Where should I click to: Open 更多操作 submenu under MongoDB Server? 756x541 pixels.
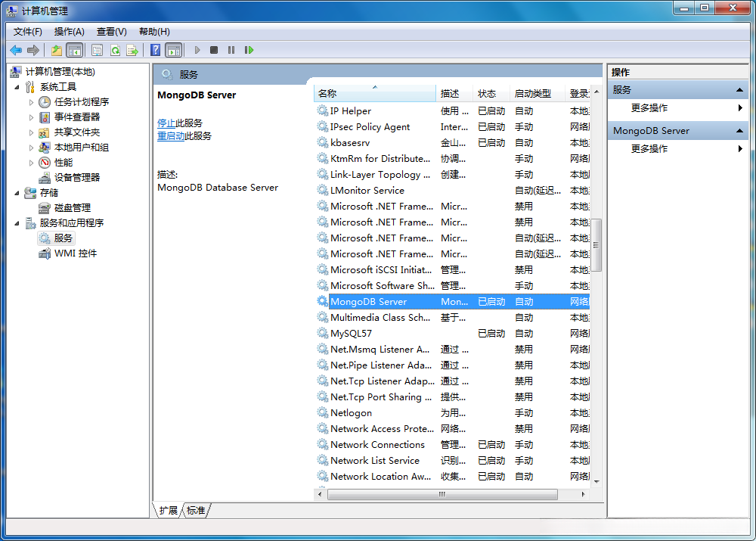(677, 148)
